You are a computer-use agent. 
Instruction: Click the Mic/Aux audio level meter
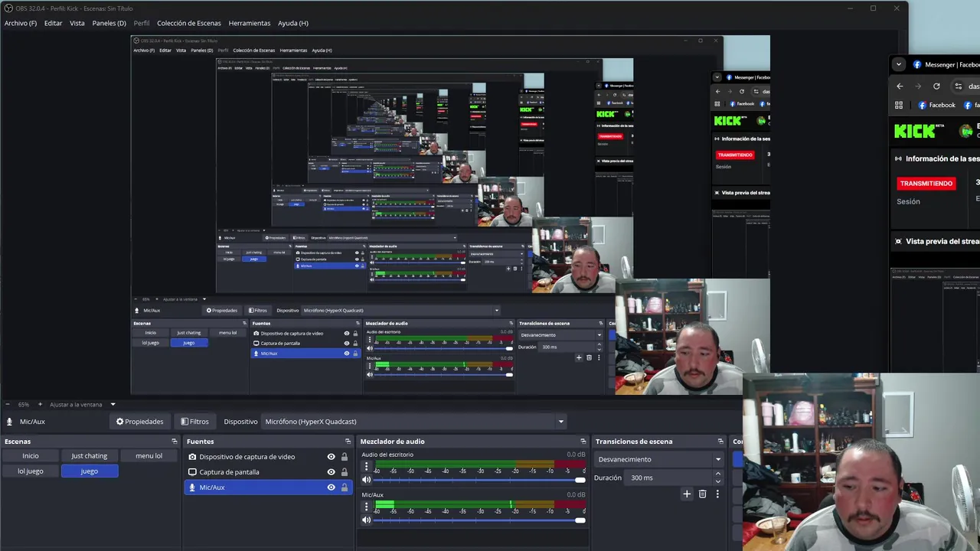(x=480, y=505)
